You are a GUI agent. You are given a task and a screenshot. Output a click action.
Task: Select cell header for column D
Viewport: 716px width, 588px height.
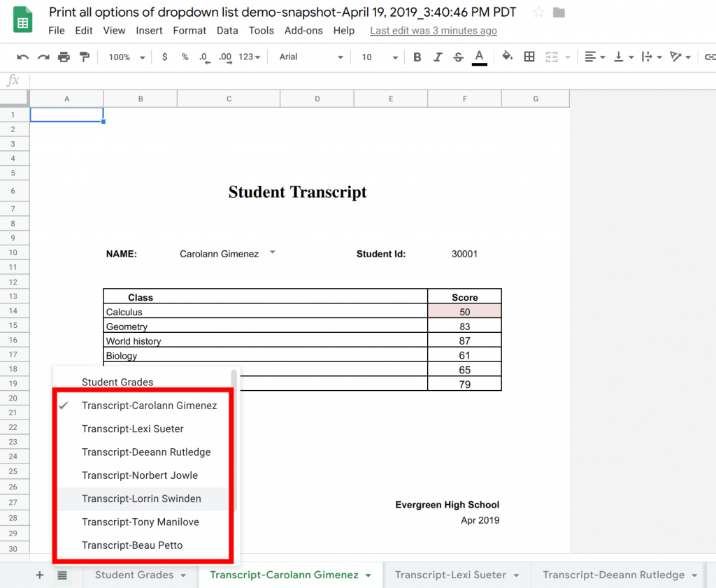(317, 99)
